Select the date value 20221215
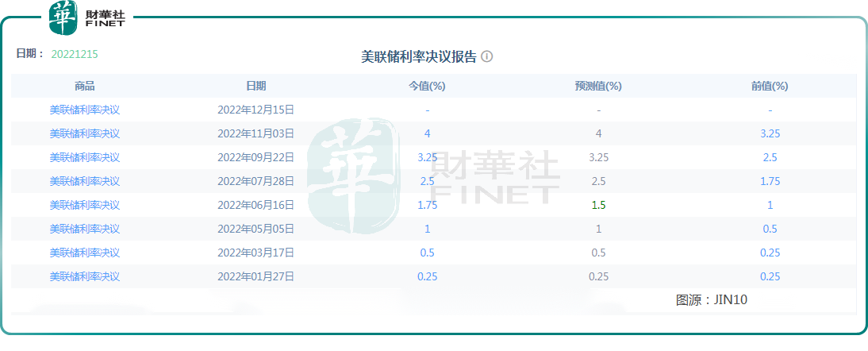 click(x=75, y=54)
